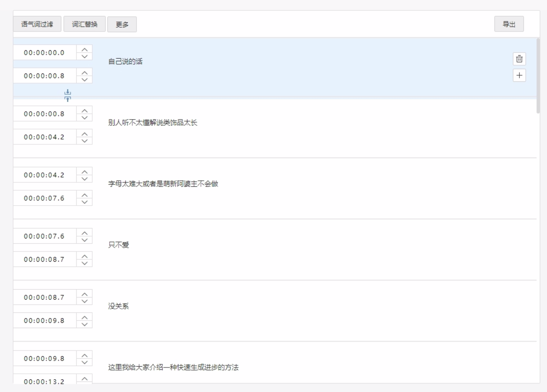Add a subtitle row with plus icon
Screen dimensions: 547x392
(x=519, y=75)
